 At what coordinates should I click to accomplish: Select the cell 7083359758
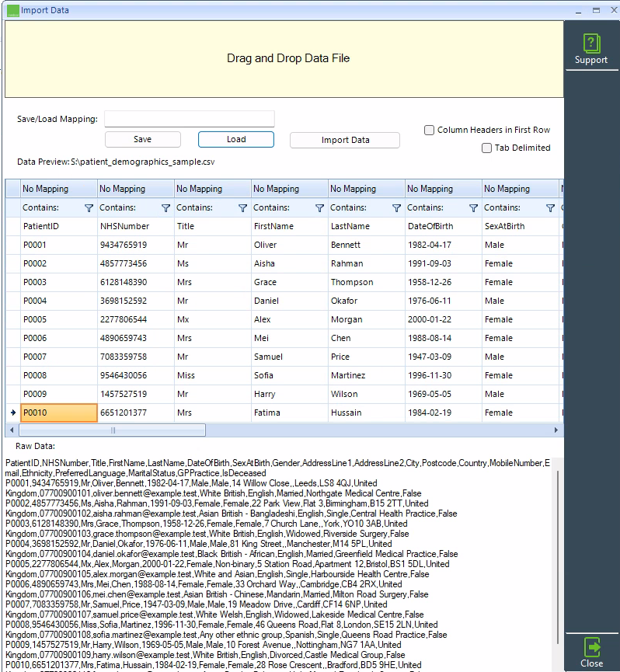pyautogui.click(x=136, y=357)
